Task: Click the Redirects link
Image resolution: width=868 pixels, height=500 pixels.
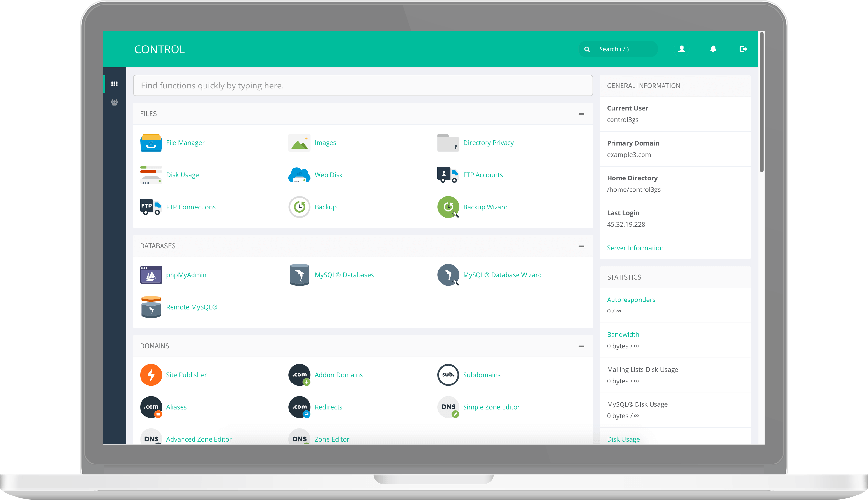Action: pos(328,407)
